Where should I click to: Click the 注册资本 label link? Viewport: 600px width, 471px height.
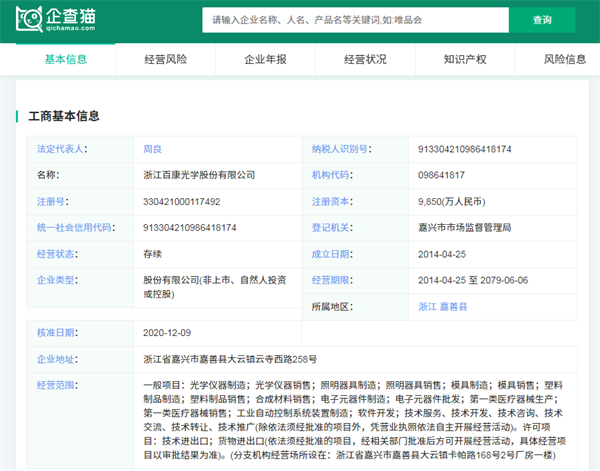click(330, 201)
